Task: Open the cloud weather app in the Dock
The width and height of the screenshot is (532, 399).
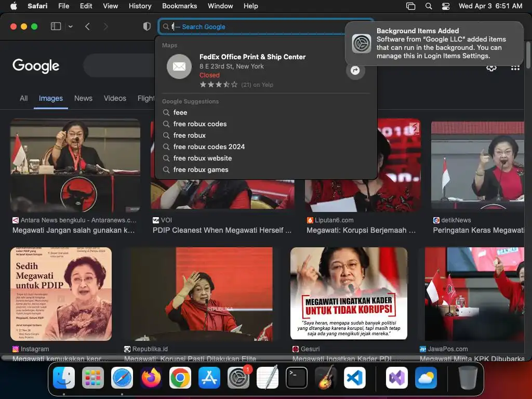Action: click(426, 378)
